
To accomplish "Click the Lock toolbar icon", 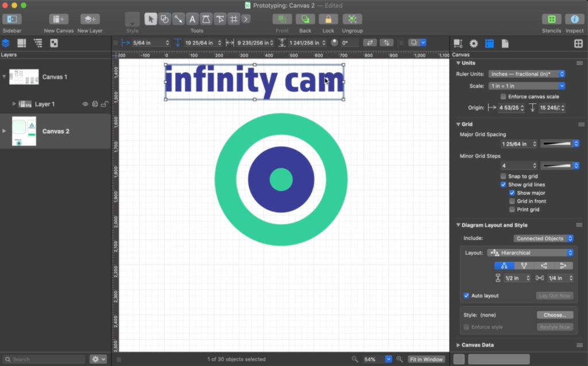I will (x=328, y=19).
